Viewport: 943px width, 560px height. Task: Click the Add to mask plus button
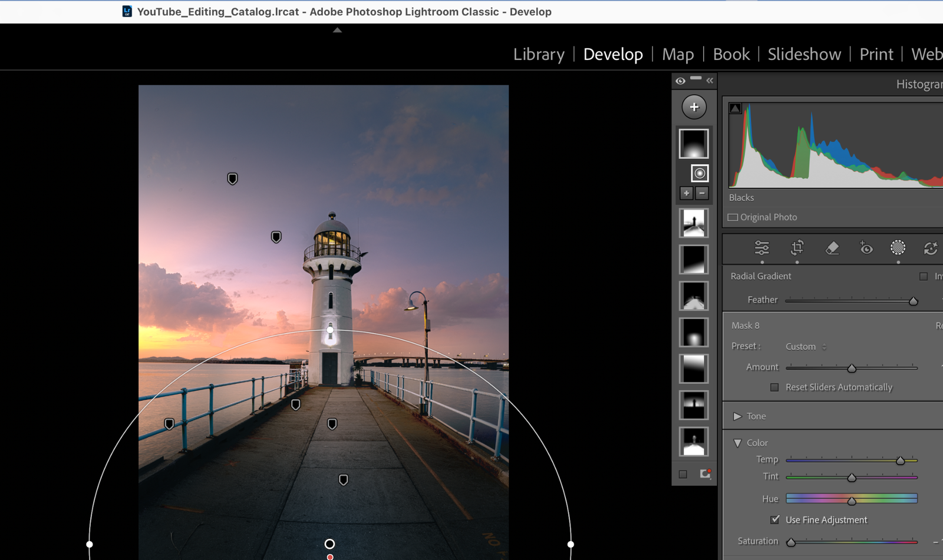click(x=686, y=193)
